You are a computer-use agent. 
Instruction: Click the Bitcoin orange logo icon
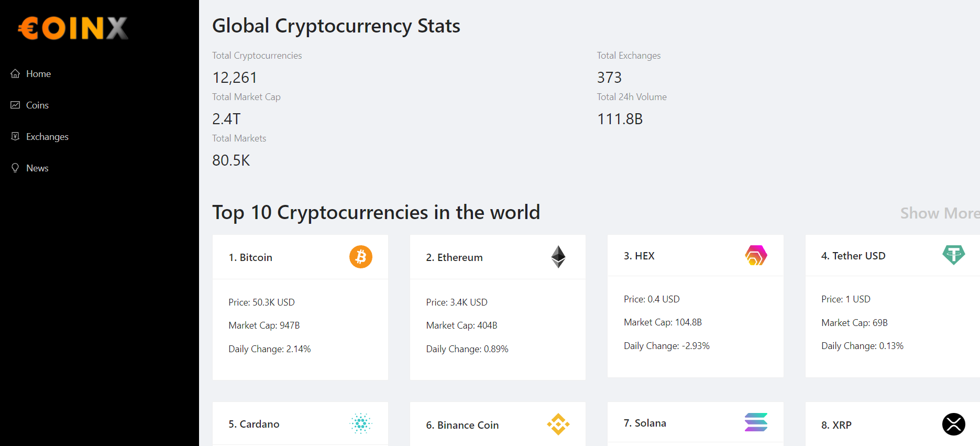click(361, 257)
